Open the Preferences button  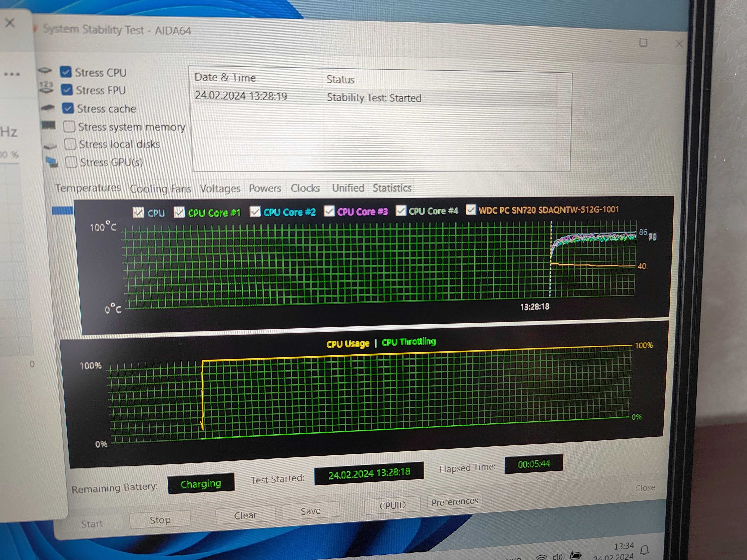pos(455,502)
